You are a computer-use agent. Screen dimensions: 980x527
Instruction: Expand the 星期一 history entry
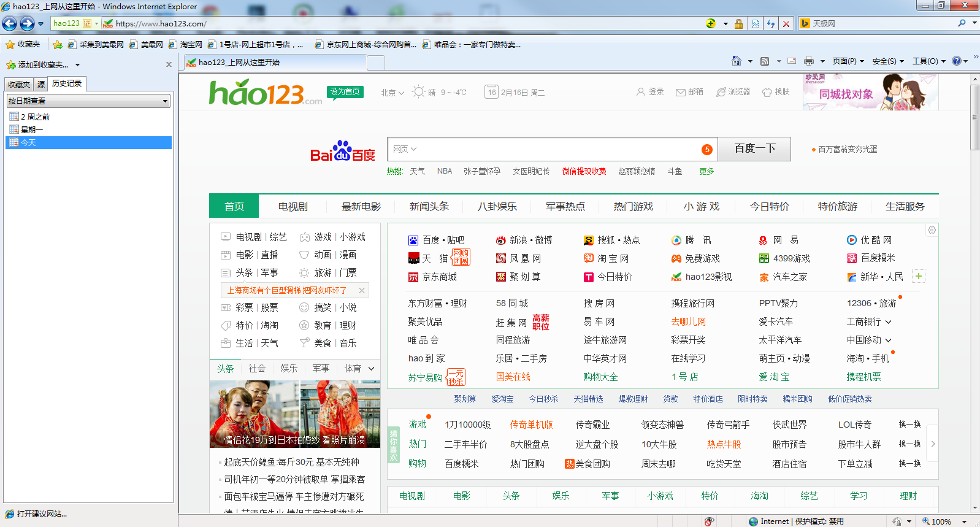coord(31,129)
